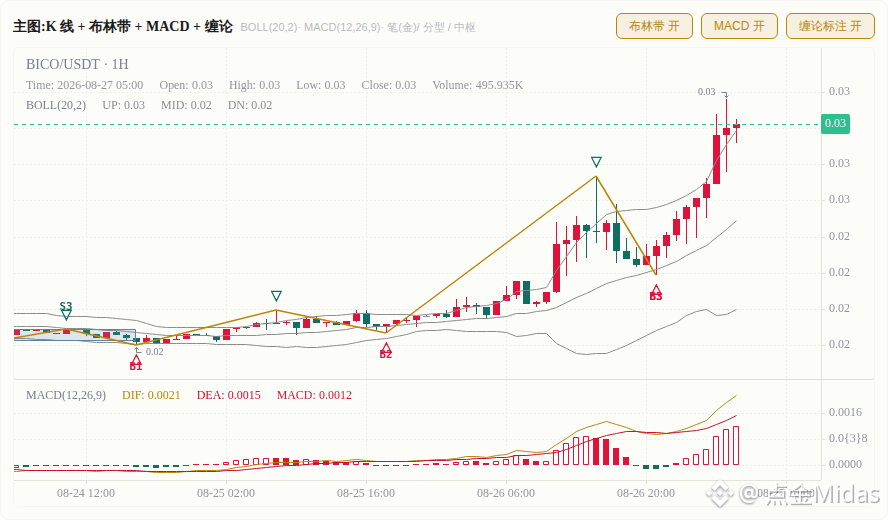Click the low price 0.02 annotation near B1
The image size is (888, 520).
(154, 352)
